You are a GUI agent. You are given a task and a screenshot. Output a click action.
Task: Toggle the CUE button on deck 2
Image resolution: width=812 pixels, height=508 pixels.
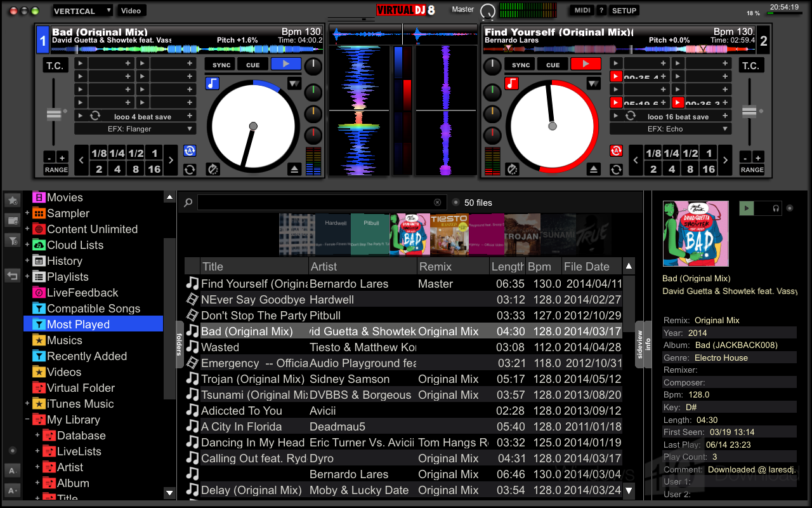point(553,65)
